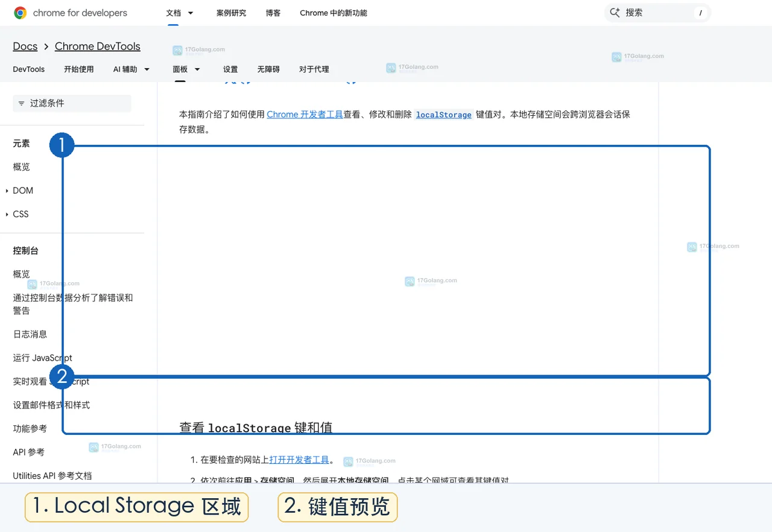The image size is (772, 532).
Task: Open API 参考 in the sidebar
Action: (28, 452)
